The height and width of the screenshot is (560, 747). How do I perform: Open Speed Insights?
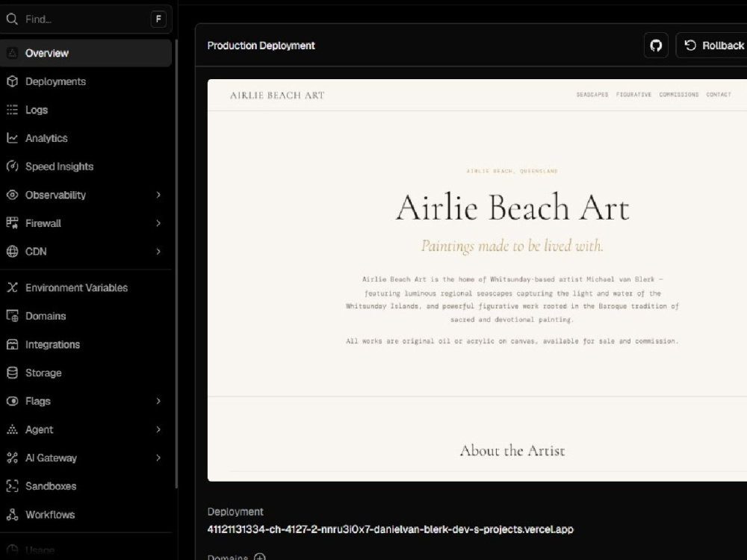click(86, 167)
